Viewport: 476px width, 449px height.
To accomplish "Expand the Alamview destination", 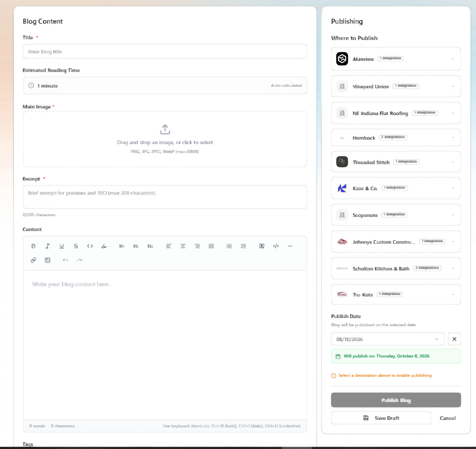I will pyautogui.click(x=453, y=59).
